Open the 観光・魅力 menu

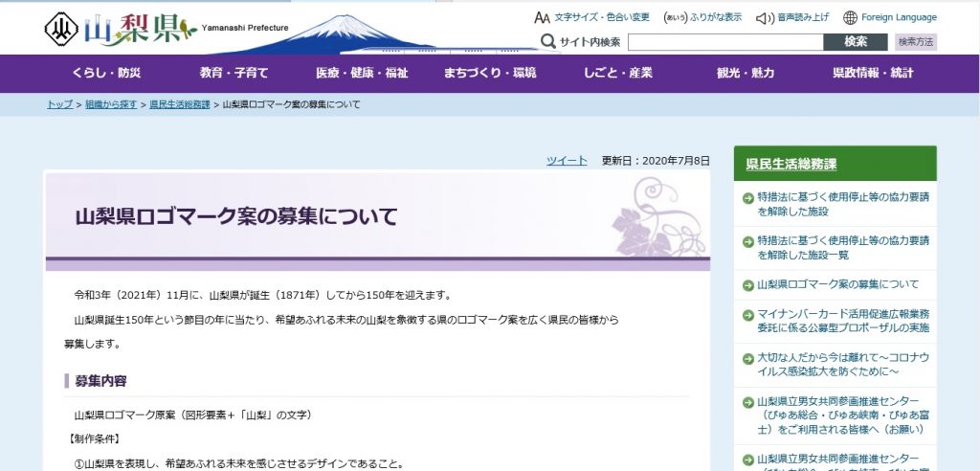pos(746,73)
